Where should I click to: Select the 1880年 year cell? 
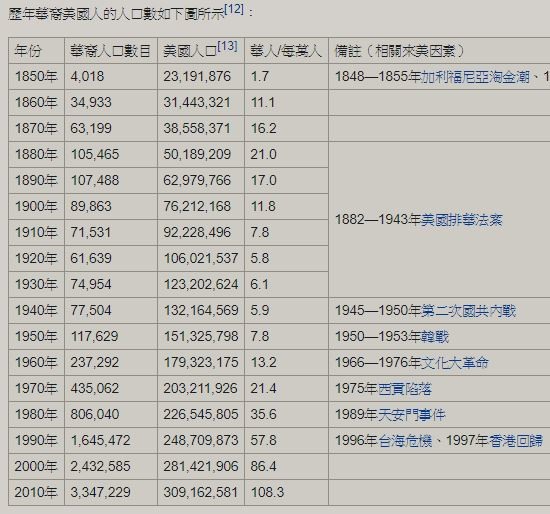click(x=36, y=154)
